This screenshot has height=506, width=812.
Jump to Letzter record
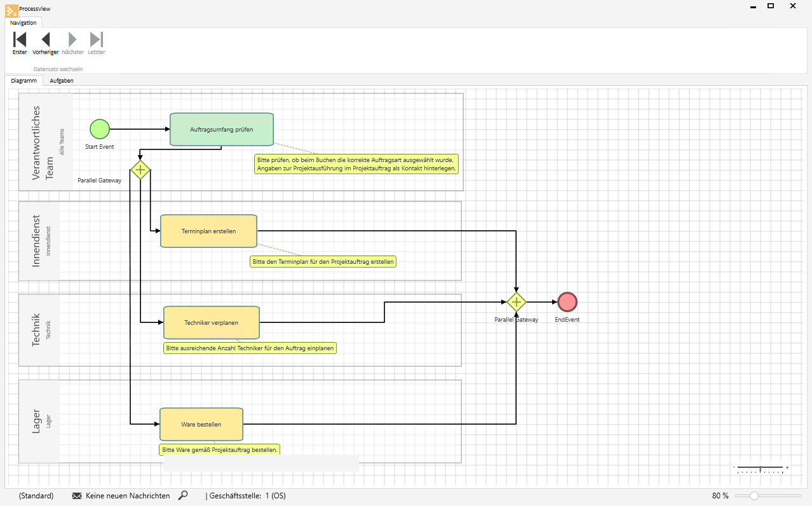pos(97,39)
